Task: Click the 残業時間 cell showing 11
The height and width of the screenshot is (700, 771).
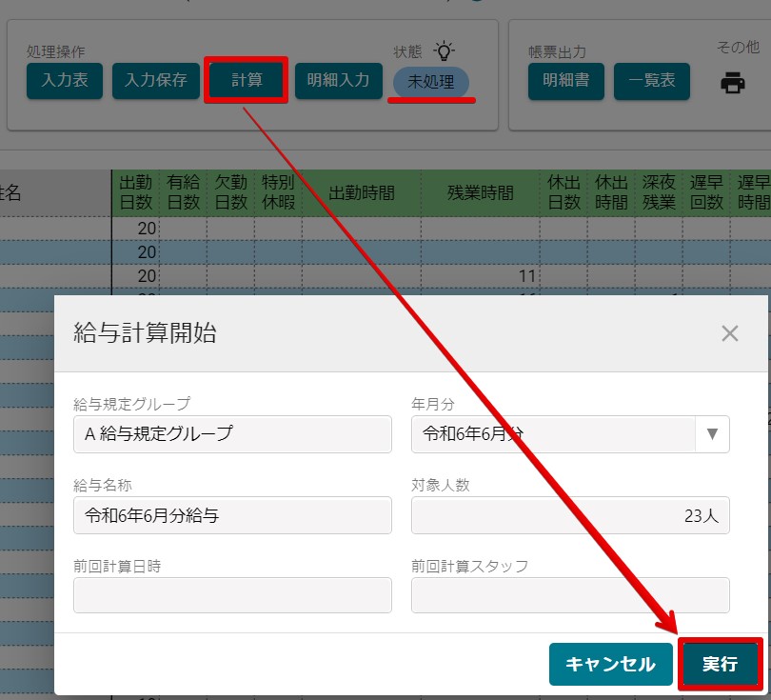Action: 481,276
